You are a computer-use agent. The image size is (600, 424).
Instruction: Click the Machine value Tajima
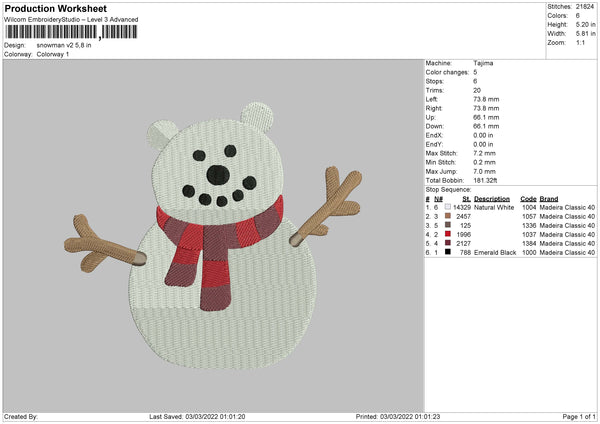[483, 63]
